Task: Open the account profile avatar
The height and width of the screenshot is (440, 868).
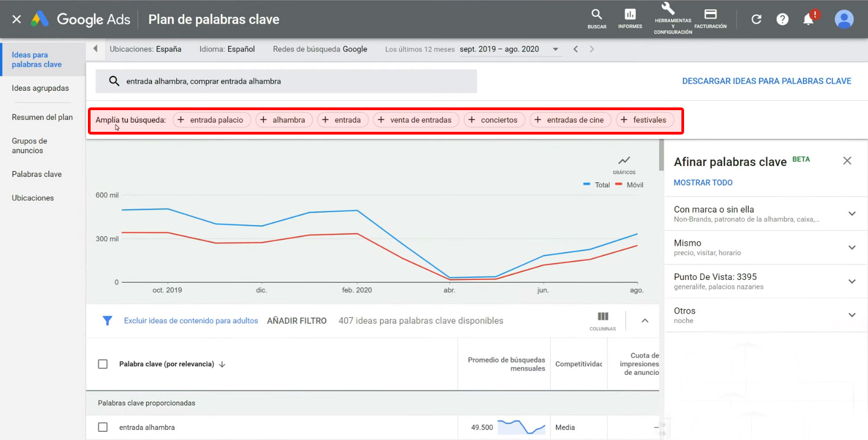Action: (x=844, y=20)
